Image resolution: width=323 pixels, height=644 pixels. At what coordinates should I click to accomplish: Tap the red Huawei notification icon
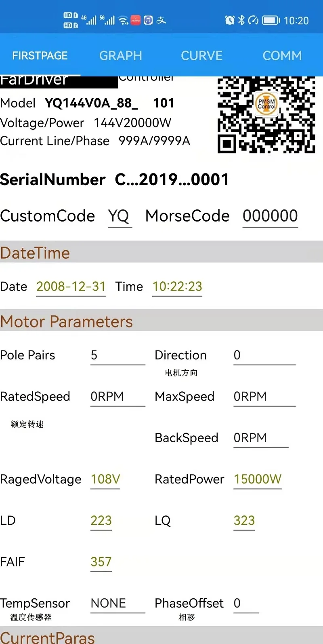point(136,20)
